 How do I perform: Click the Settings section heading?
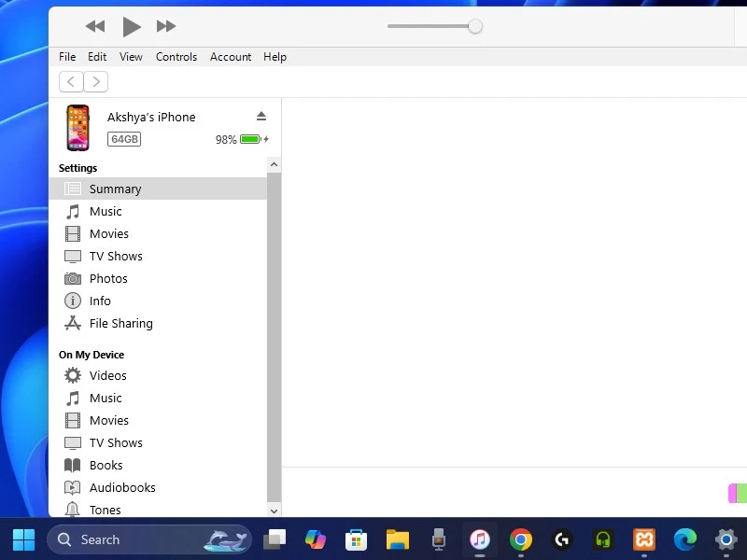[78, 168]
